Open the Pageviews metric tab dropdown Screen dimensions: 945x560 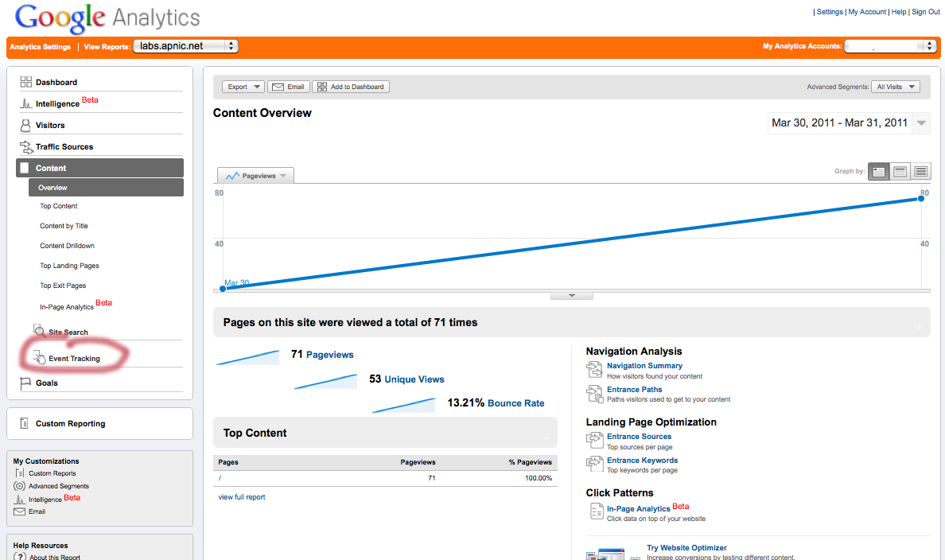point(255,176)
